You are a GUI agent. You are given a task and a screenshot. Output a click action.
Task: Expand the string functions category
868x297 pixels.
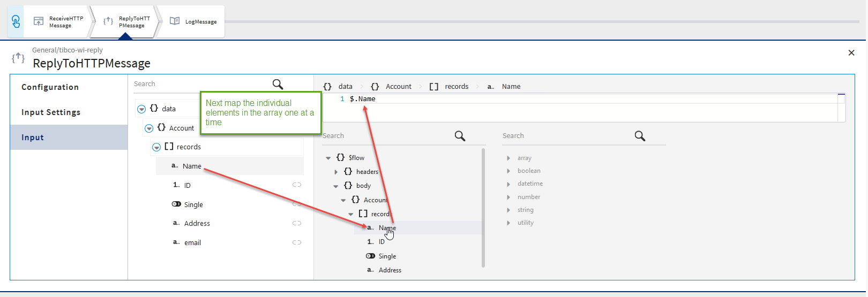coord(508,210)
